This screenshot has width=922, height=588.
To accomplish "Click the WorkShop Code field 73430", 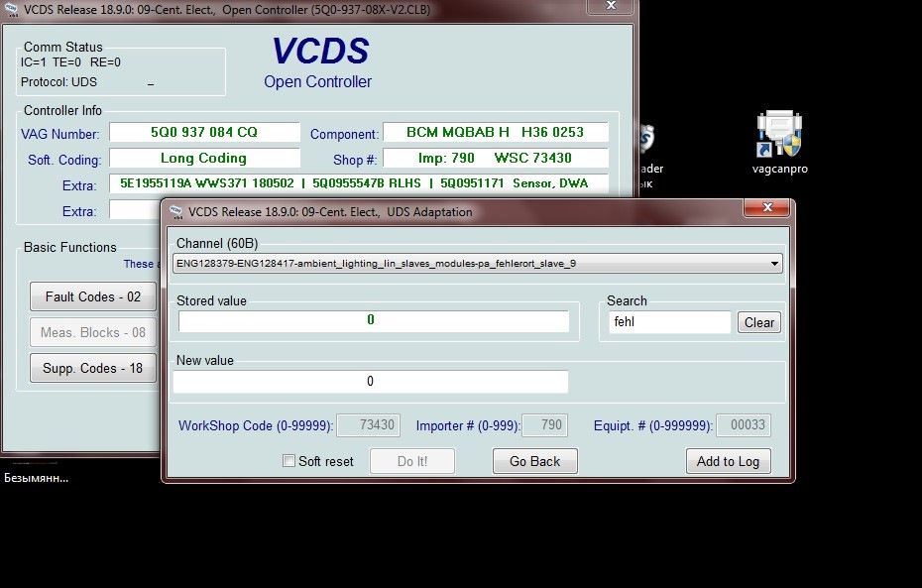I will [368, 425].
